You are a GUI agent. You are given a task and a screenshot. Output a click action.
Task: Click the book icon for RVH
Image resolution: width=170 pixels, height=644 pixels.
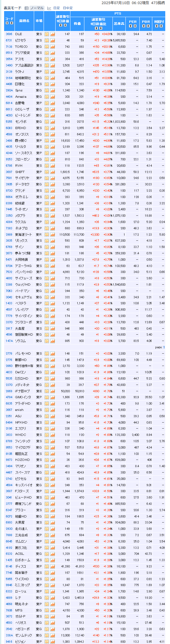click(46, 165)
